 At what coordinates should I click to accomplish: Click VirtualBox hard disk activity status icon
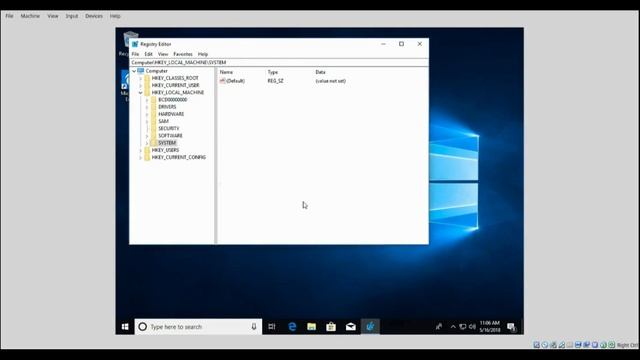click(536, 345)
